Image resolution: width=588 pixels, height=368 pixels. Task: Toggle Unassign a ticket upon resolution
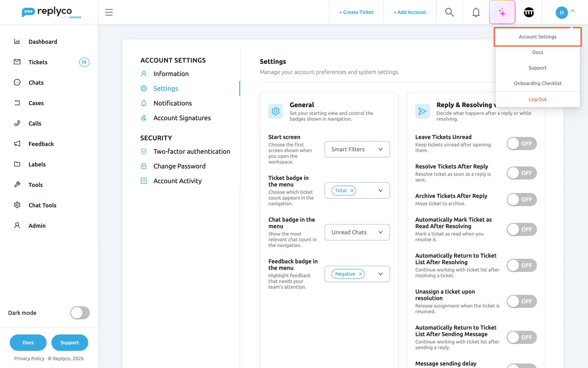pyautogui.click(x=522, y=301)
